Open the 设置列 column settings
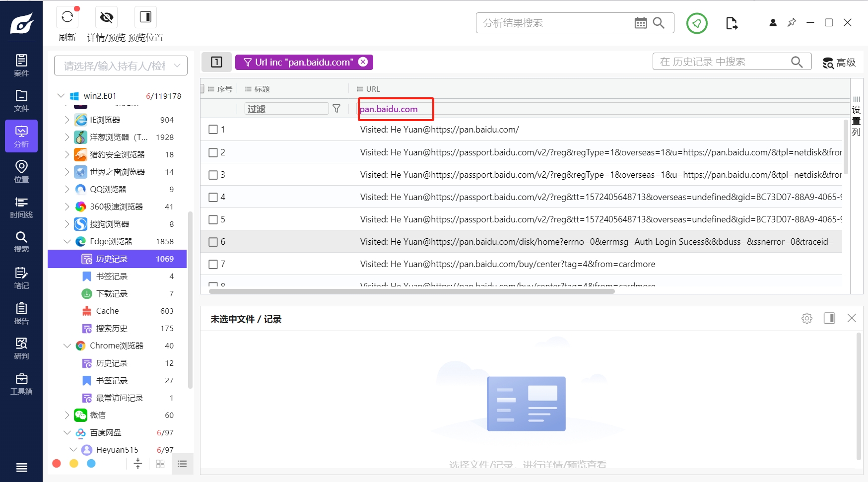This screenshot has width=868, height=482. click(x=856, y=117)
